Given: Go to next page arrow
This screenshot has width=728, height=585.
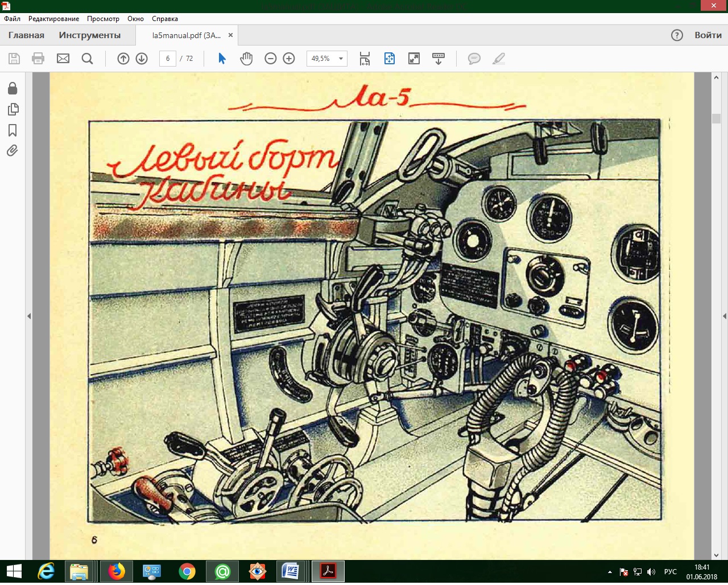Looking at the screenshot, I should point(142,59).
